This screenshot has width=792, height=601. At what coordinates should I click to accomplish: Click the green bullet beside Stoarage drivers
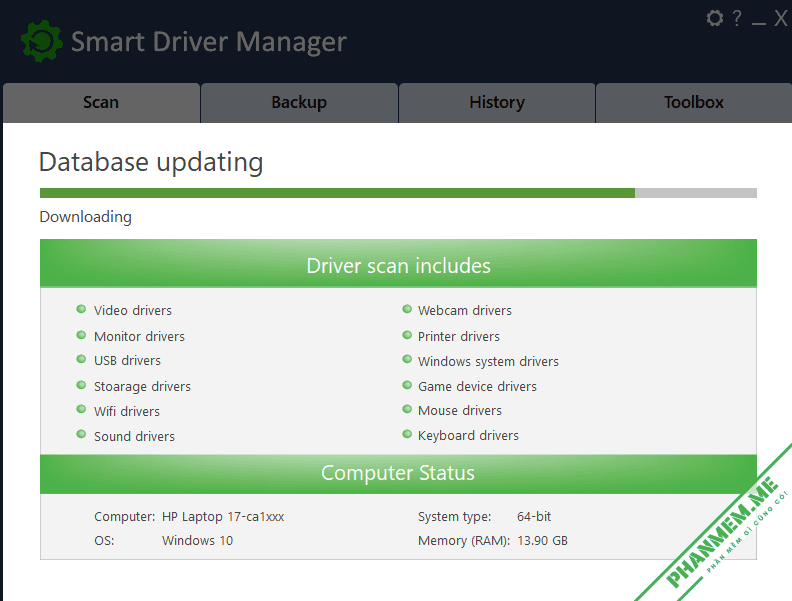[81, 385]
